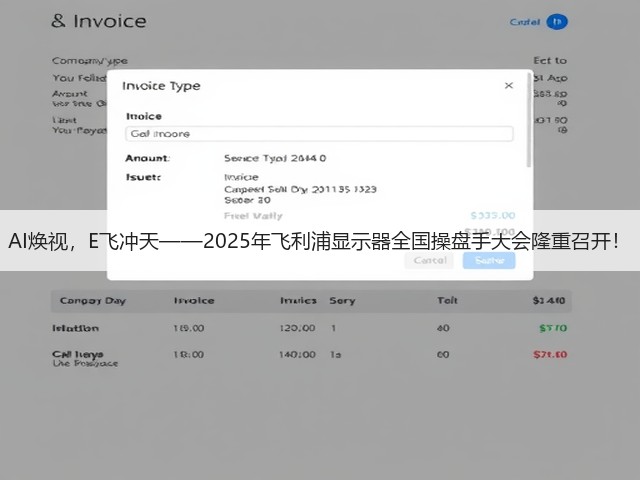Click the blue link next to the avatar
Viewport: 640px width, 480px height.
524,22
